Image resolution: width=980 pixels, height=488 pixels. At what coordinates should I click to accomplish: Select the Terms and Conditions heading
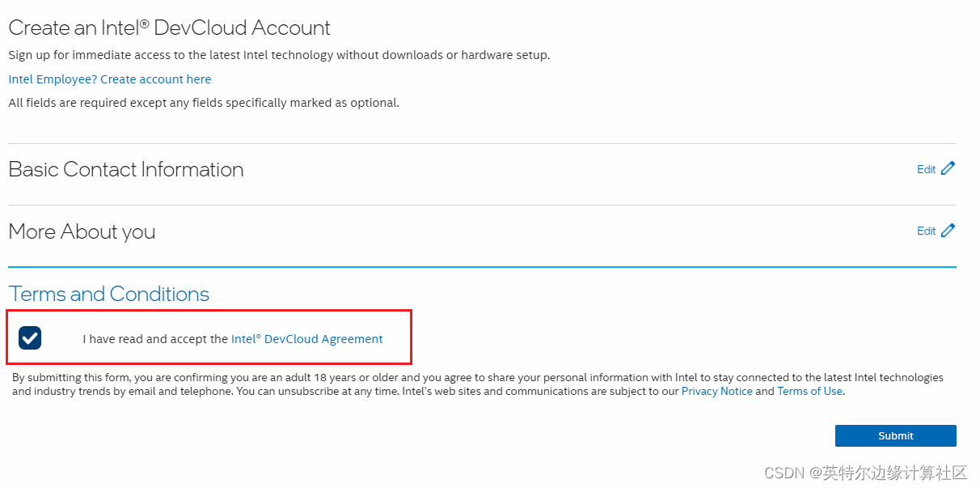tap(109, 294)
